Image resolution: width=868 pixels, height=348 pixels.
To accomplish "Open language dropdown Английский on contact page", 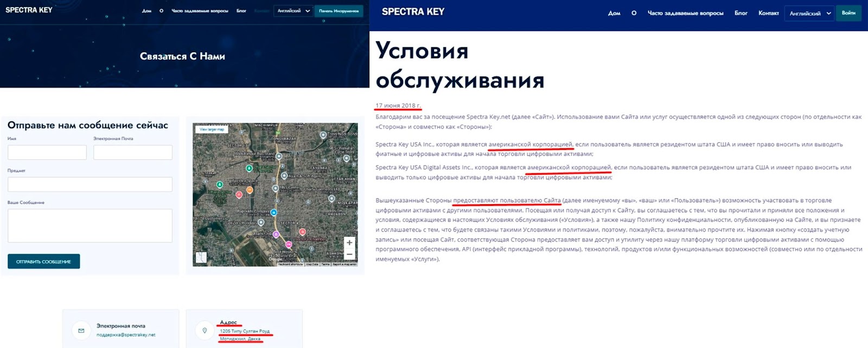I will click(294, 11).
